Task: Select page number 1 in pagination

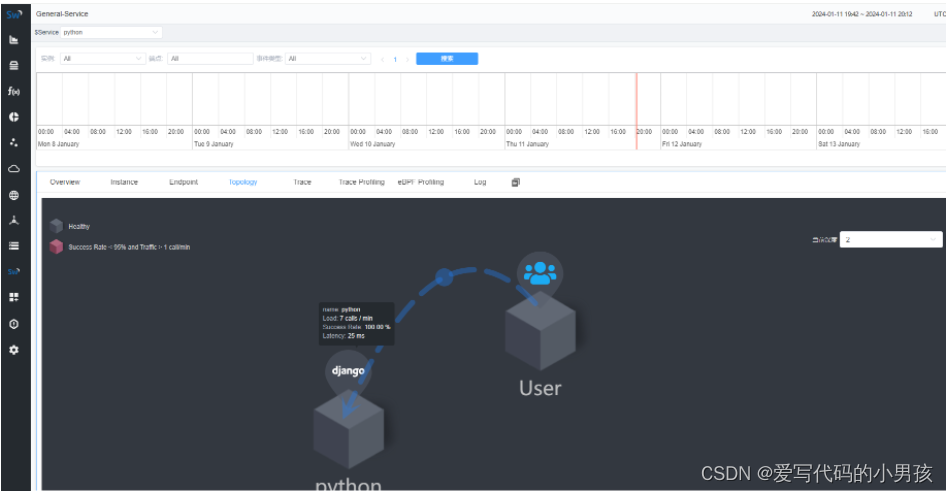Action: (x=395, y=59)
